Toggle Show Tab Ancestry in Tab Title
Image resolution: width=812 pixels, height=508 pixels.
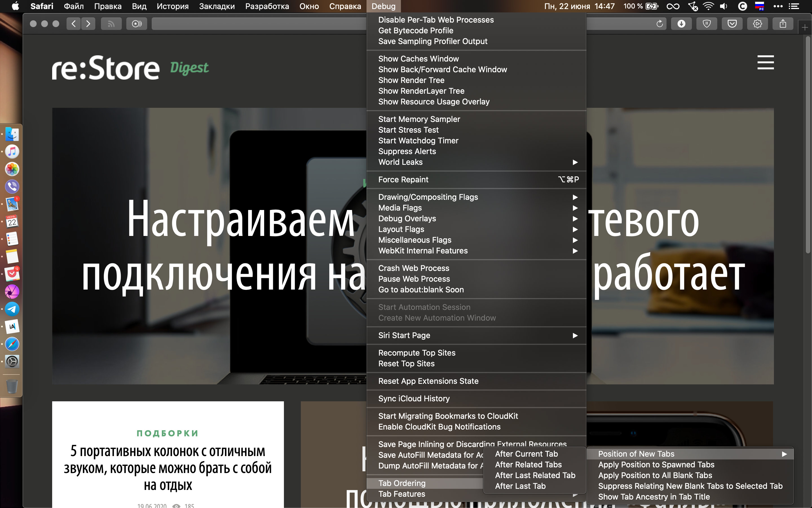(x=690, y=497)
